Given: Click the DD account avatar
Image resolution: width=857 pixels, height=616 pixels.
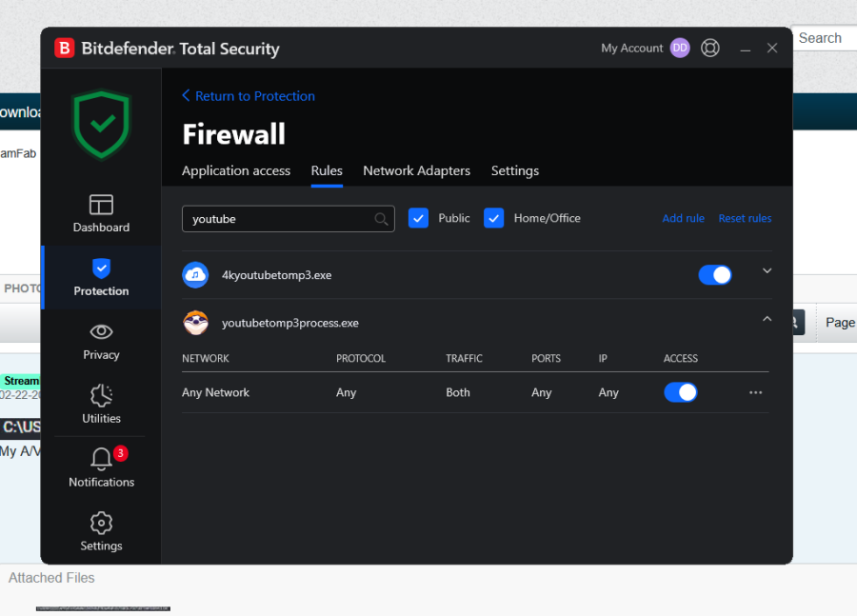Looking at the screenshot, I should pyautogui.click(x=680, y=48).
